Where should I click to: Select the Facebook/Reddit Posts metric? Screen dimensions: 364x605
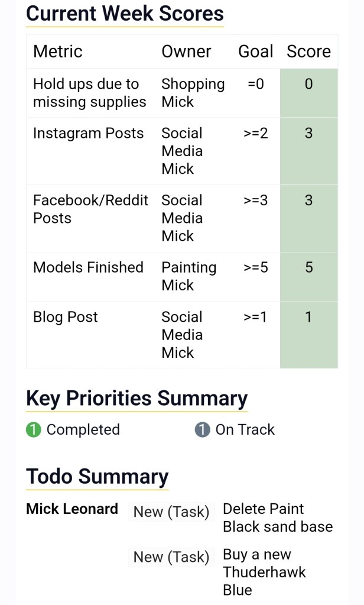click(90, 209)
